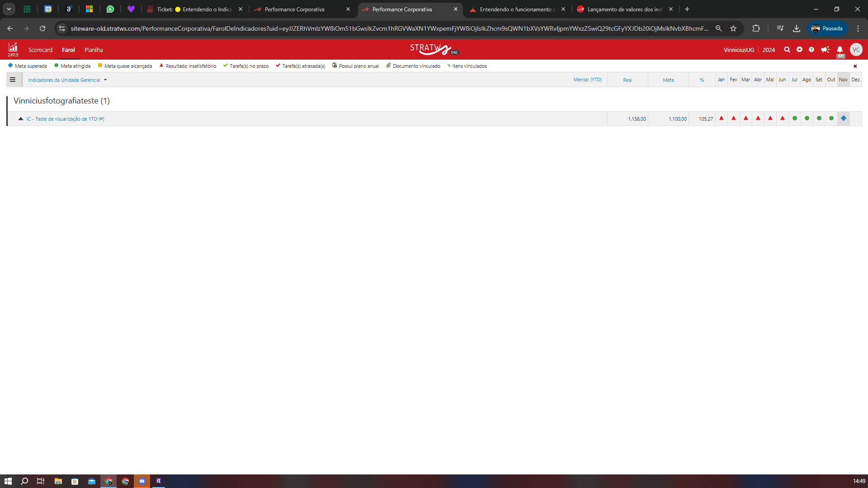Open the Planilha tab
This screenshot has width=868, height=488.
click(x=94, y=50)
